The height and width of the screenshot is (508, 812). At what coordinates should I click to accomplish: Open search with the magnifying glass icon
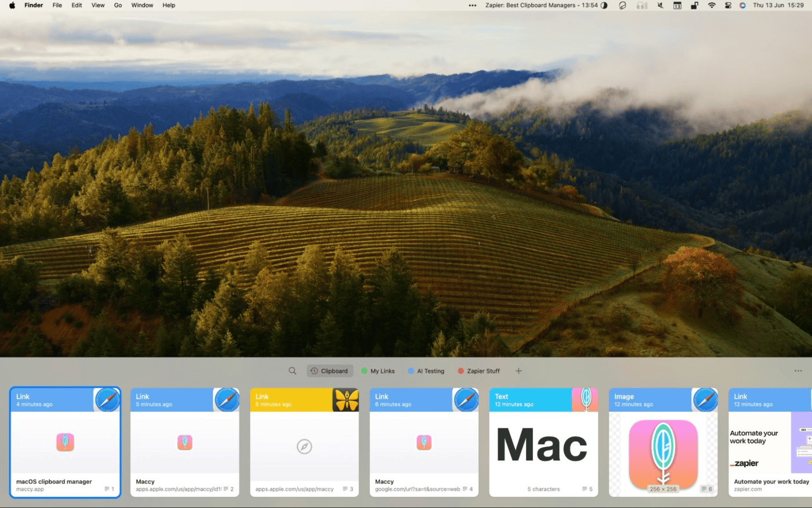click(x=292, y=370)
